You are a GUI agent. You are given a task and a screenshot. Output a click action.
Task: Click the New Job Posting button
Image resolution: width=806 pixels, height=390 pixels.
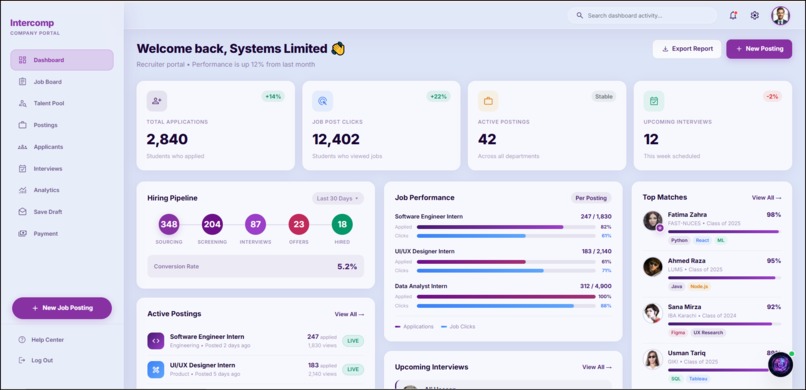click(62, 308)
